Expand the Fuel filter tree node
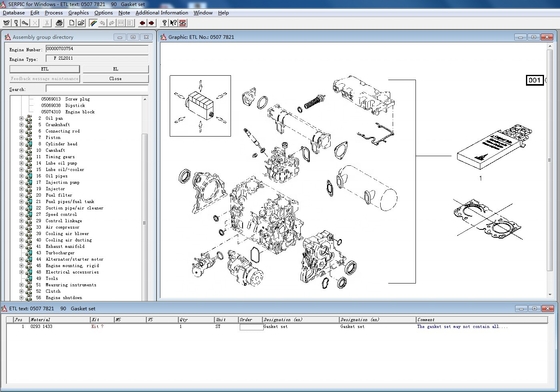 click(21, 195)
